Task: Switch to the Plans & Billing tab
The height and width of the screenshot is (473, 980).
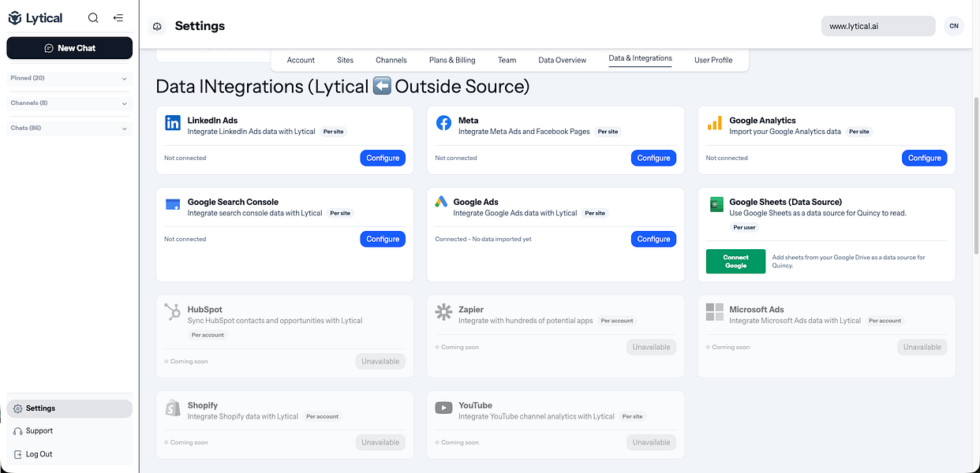Action: click(452, 60)
